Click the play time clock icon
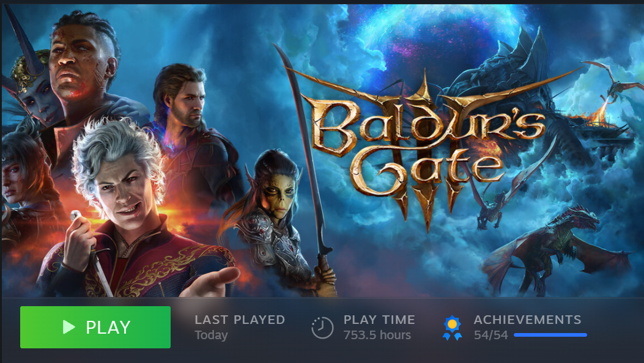Screen dimensions: 644x363 click(322, 328)
